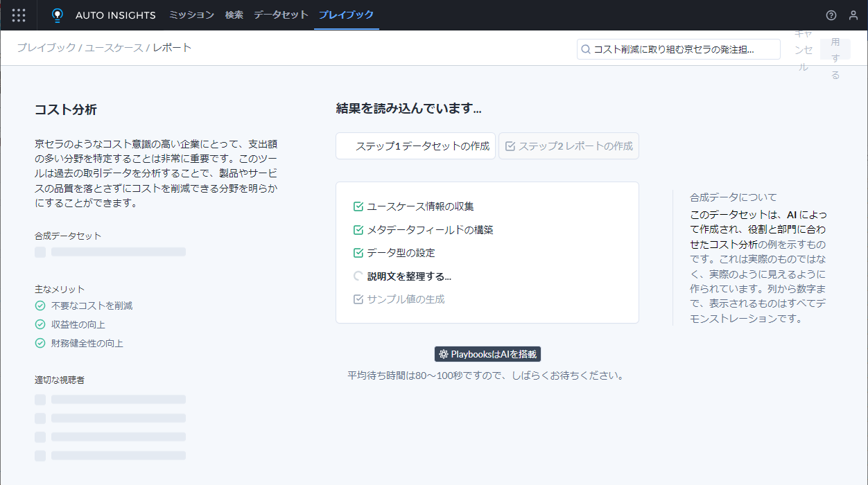Select the プレイブック tab
Screen dimensions: 868x485
(x=347, y=15)
